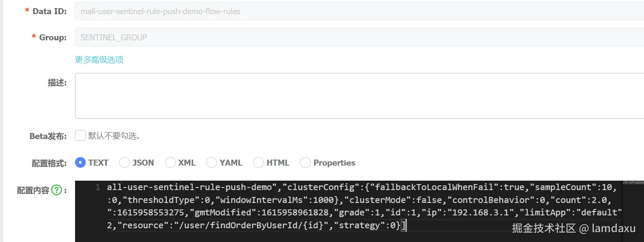The width and height of the screenshot is (644, 242).
Task: Tick the Beta发布 checkbox
Action: tap(80, 136)
